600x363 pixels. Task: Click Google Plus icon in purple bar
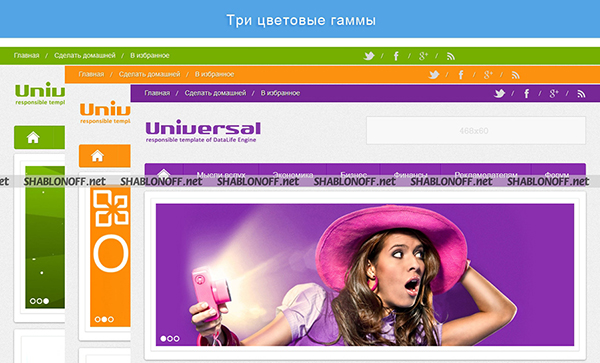(x=554, y=94)
